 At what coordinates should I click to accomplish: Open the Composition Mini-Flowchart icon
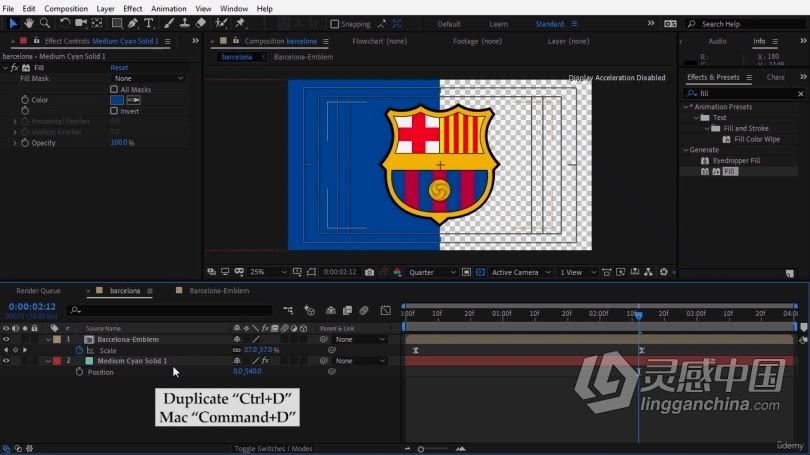[288, 310]
